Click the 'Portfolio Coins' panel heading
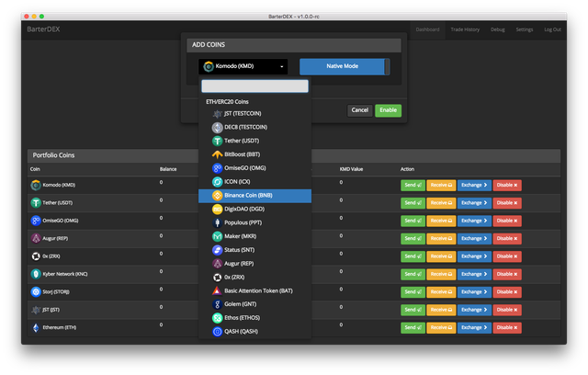Image resolution: width=588 pixels, height=375 pixels. [x=53, y=155]
